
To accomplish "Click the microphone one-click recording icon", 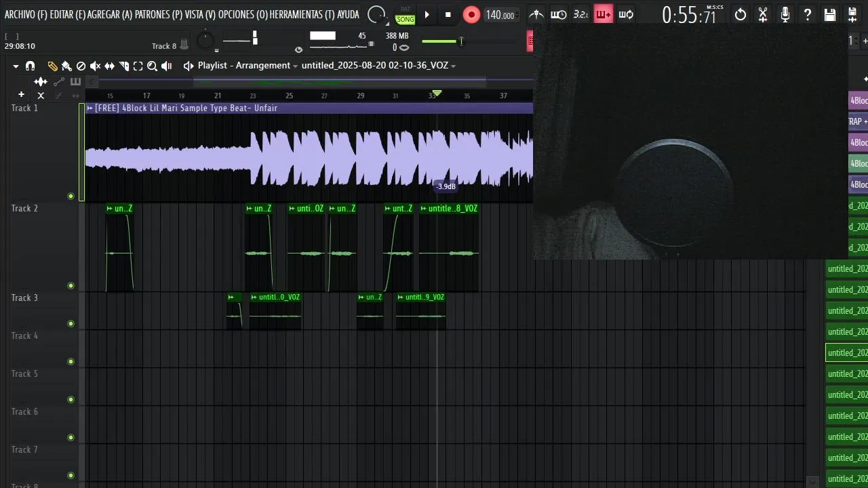I will coord(785,14).
